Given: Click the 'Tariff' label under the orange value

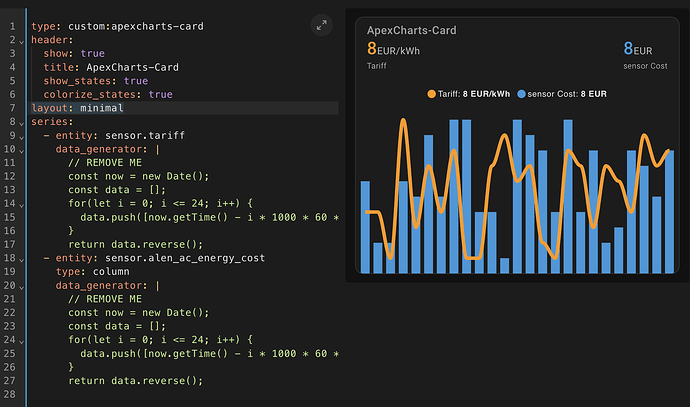Looking at the screenshot, I should [377, 66].
